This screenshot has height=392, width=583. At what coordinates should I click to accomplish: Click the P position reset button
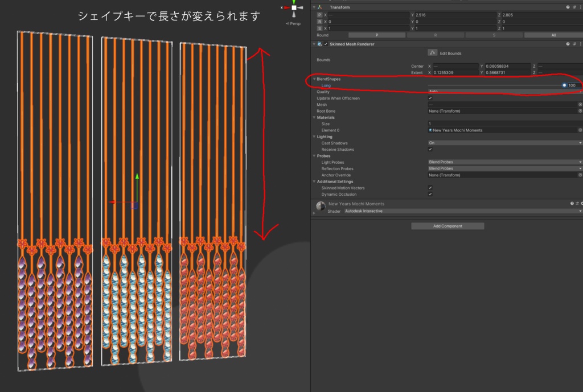319,15
